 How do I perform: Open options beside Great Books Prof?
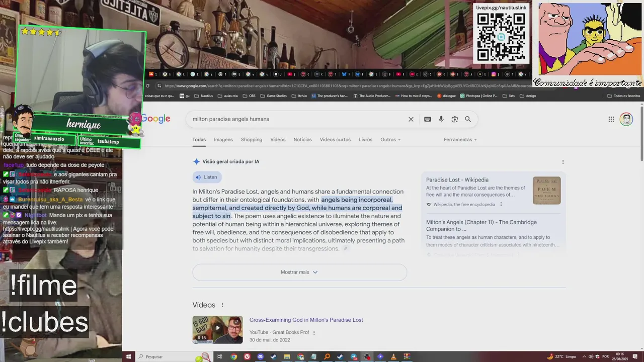point(314,332)
